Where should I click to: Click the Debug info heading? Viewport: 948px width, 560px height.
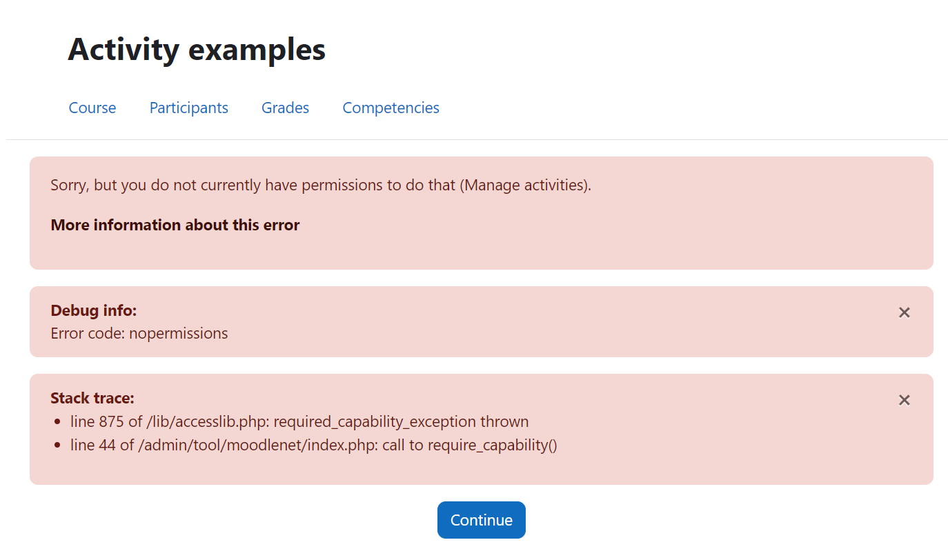point(94,310)
